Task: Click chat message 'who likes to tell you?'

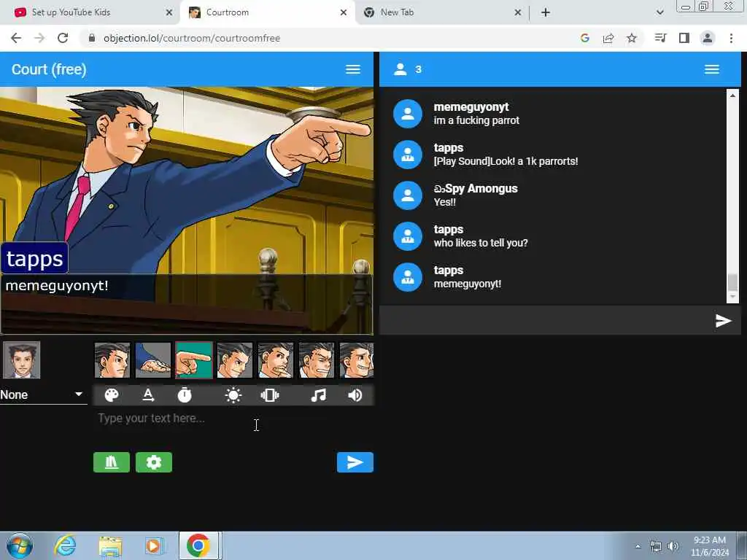Action: (481, 243)
